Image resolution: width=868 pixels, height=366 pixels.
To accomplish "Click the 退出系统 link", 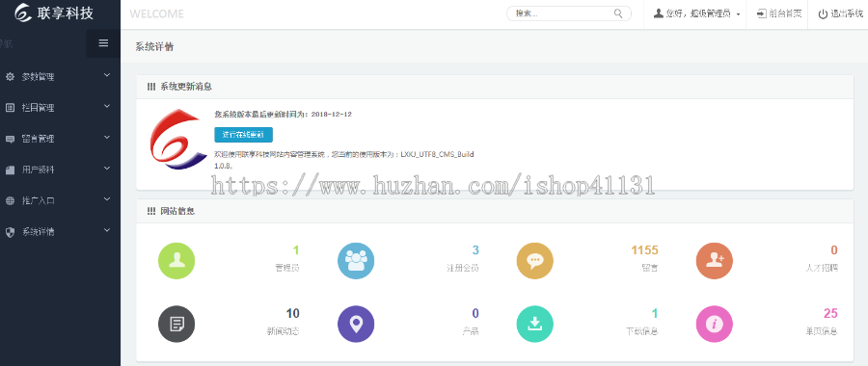I will click(847, 14).
